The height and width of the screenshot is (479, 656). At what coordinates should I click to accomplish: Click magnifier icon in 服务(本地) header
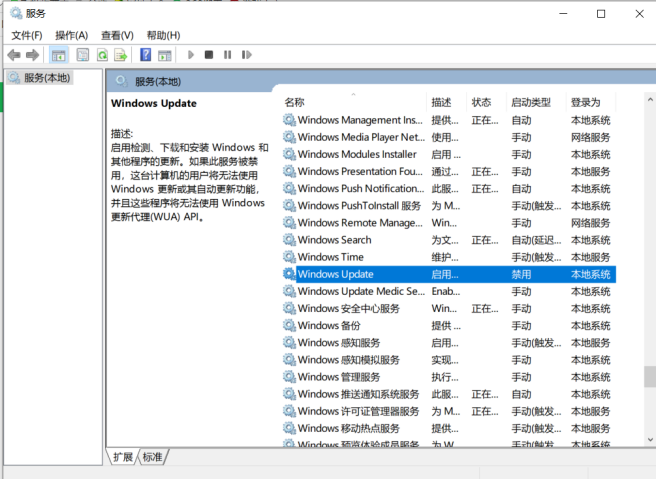coord(121,81)
